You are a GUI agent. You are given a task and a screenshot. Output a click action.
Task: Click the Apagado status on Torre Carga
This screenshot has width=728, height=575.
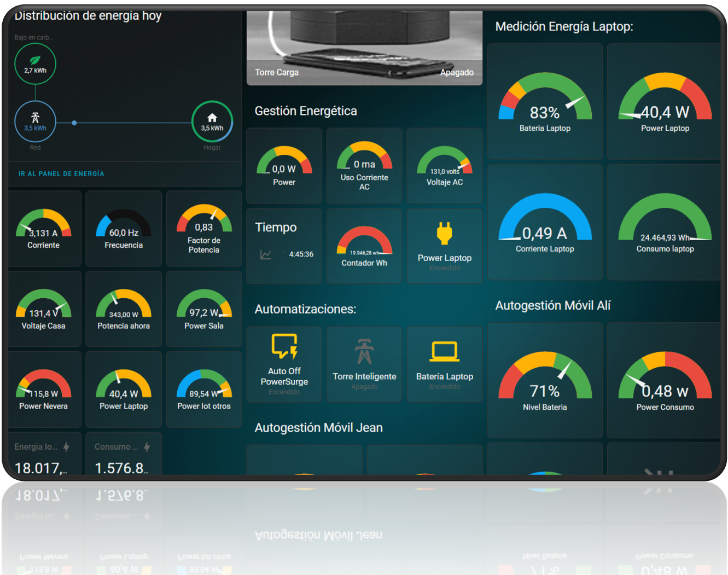click(x=457, y=72)
